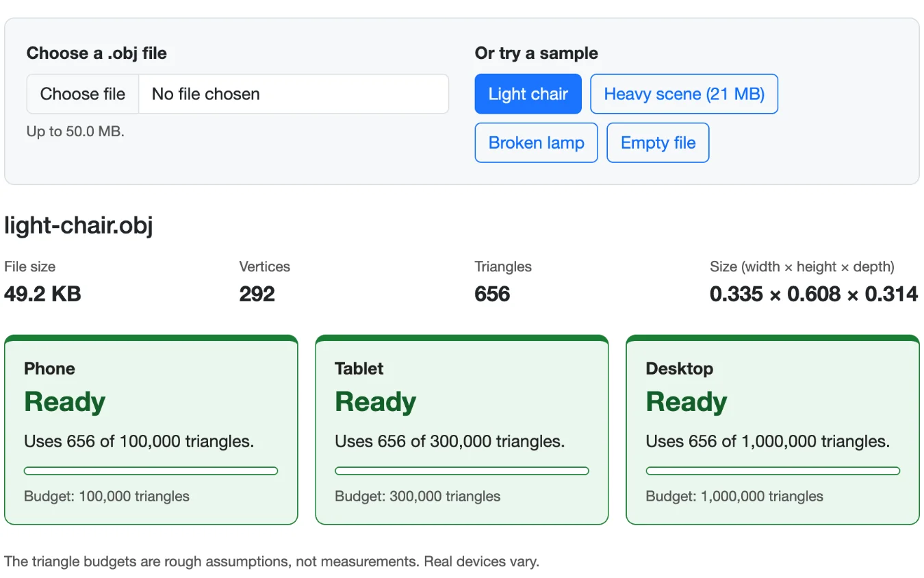Click the Desktop card title
This screenshot has width=924, height=578.
tap(679, 368)
